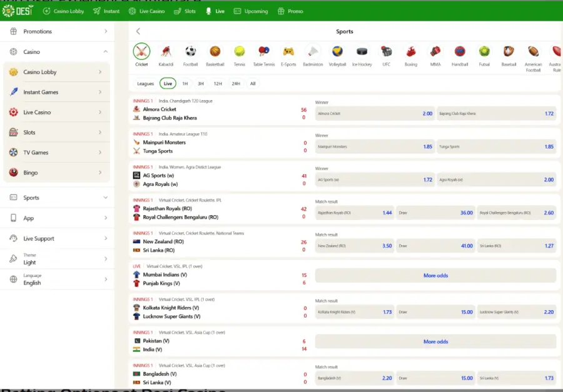
Task: Select the Basketball sport icon
Action: [215, 51]
